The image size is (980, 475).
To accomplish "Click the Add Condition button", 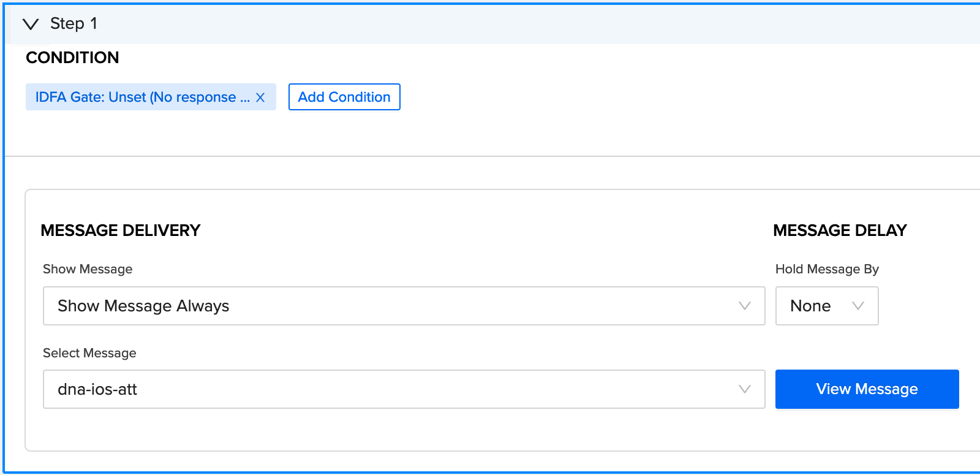I will tap(344, 97).
